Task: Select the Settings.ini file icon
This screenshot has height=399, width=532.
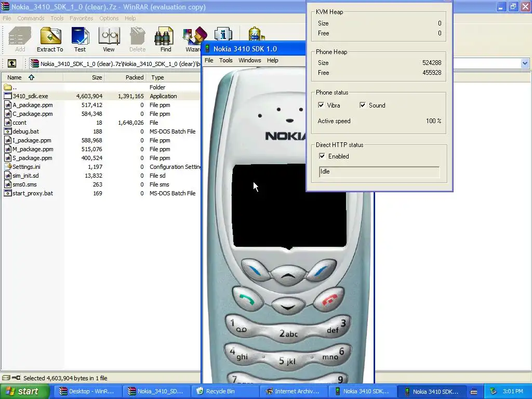Action: coord(8,167)
